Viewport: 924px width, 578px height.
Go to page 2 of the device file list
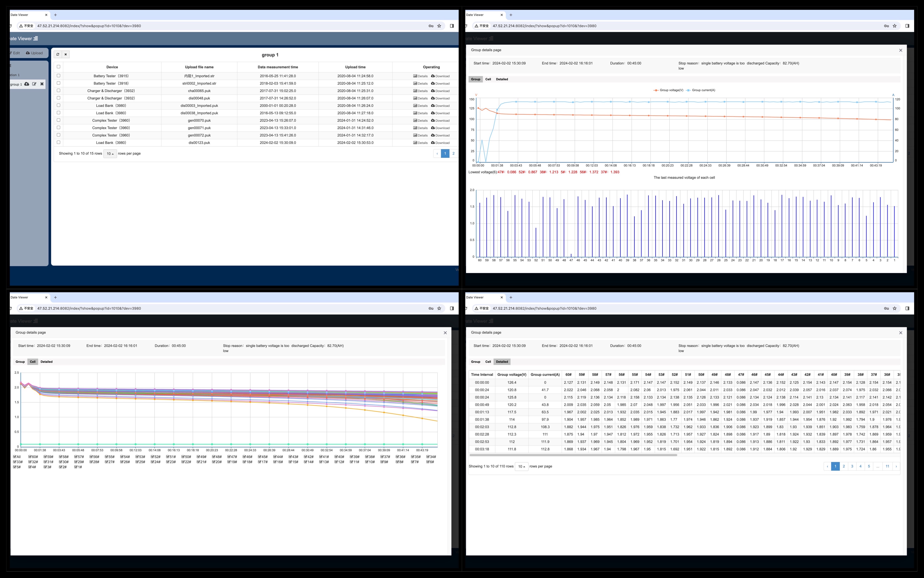click(x=453, y=154)
